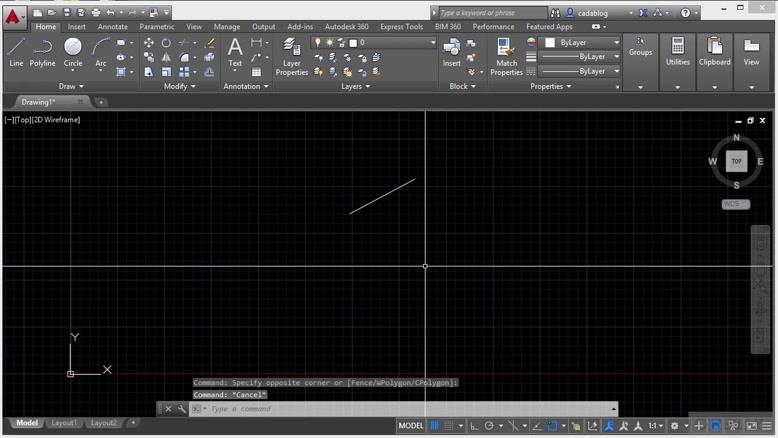Open Layer Properties manager
This screenshot has height=438, width=778.
coord(292,57)
